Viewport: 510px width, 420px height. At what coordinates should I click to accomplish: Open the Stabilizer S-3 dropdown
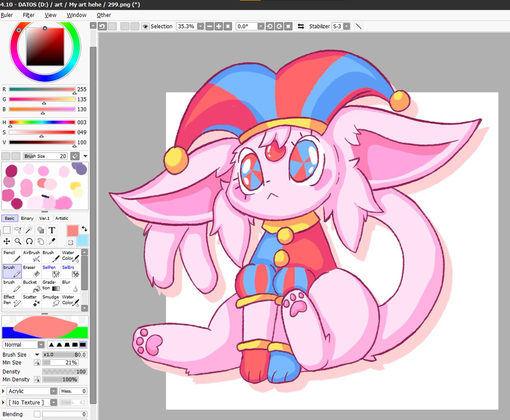click(347, 26)
